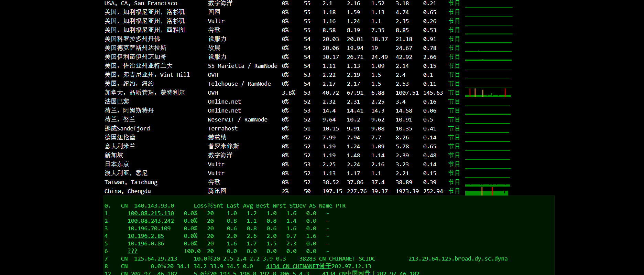The width and height of the screenshot is (644, 275).
Task: Open the 节目 link for 荷兰,努兰 row
Action: coord(454,119)
